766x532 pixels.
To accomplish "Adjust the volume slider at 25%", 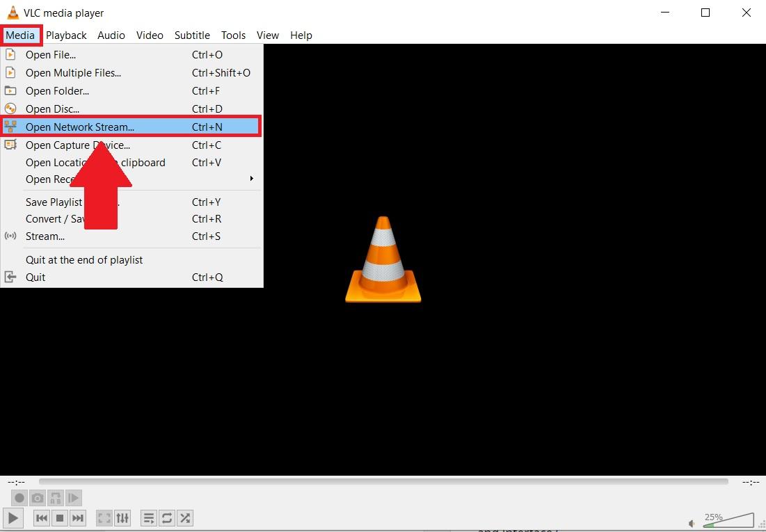I will [728, 519].
